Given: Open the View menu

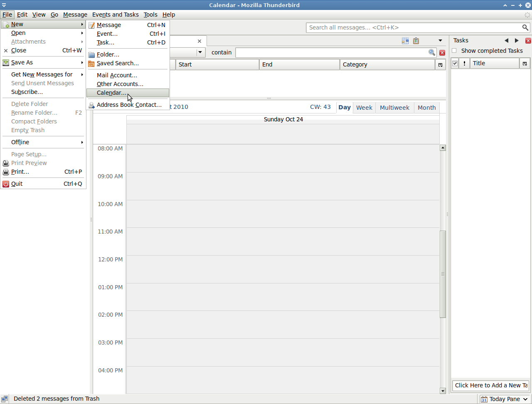Looking at the screenshot, I should pyautogui.click(x=39, y=15).
